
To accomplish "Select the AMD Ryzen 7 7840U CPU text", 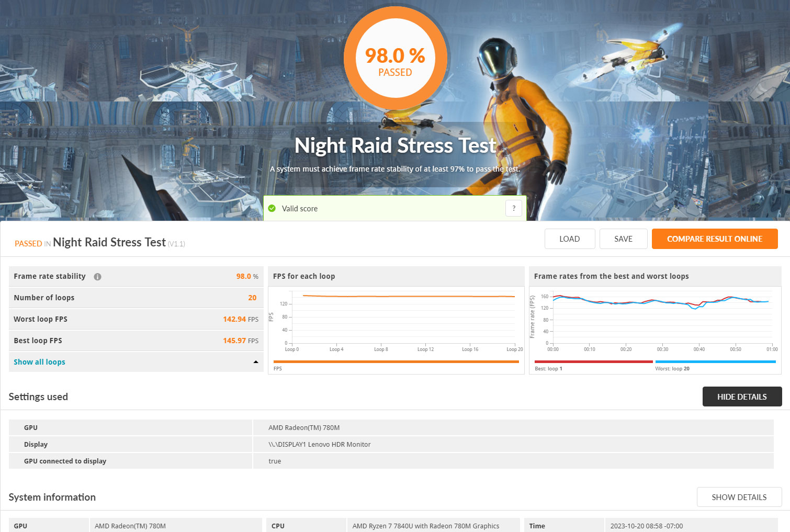I will [426, 526].
